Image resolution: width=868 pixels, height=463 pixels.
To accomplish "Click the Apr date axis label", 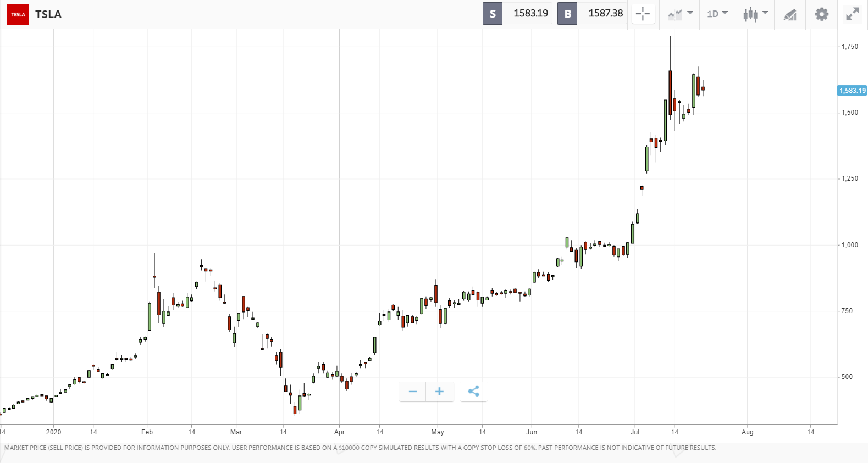I will tap(339, 432).
